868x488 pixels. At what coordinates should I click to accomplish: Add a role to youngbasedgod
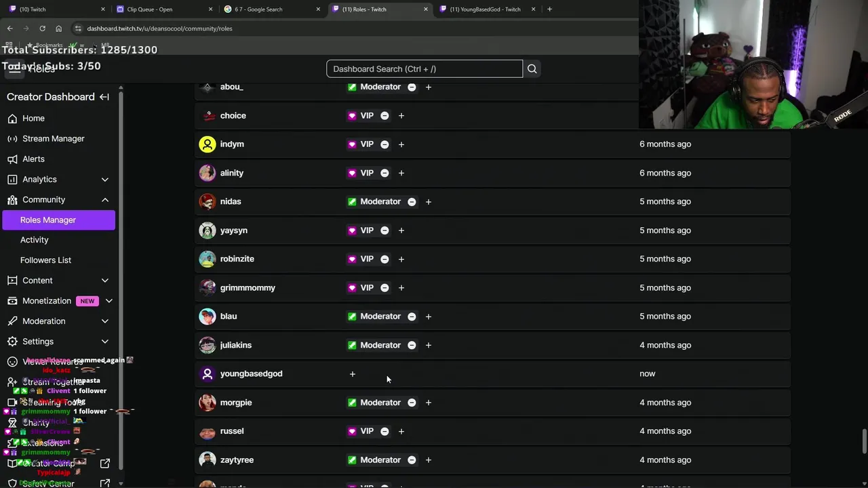352,374
